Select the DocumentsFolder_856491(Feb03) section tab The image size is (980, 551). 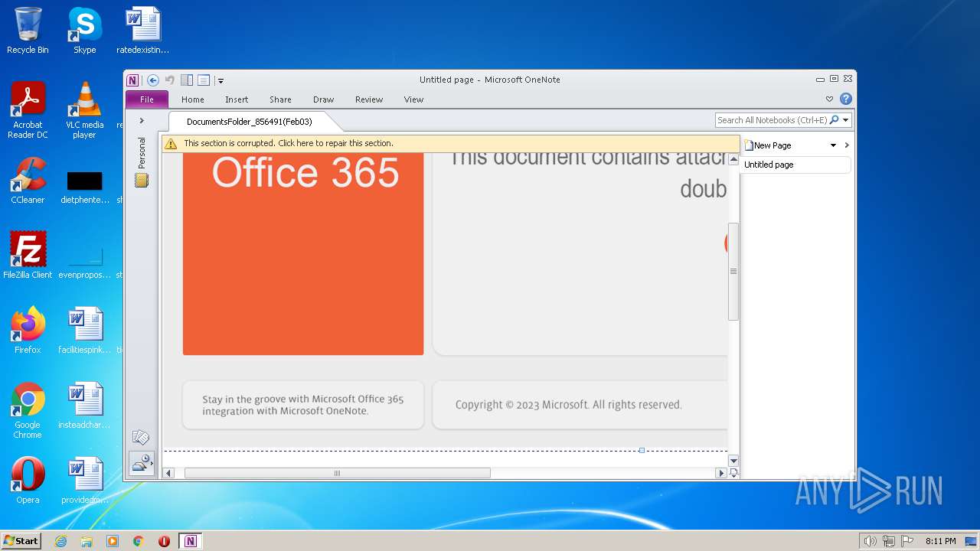[x=250, y=122]
